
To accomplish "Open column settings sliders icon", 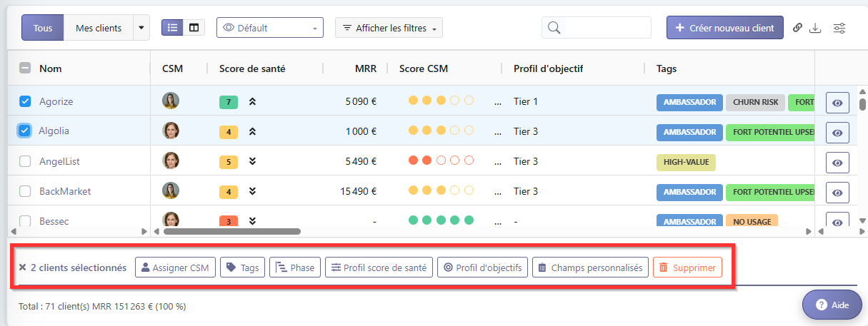I will click(840, 28).
